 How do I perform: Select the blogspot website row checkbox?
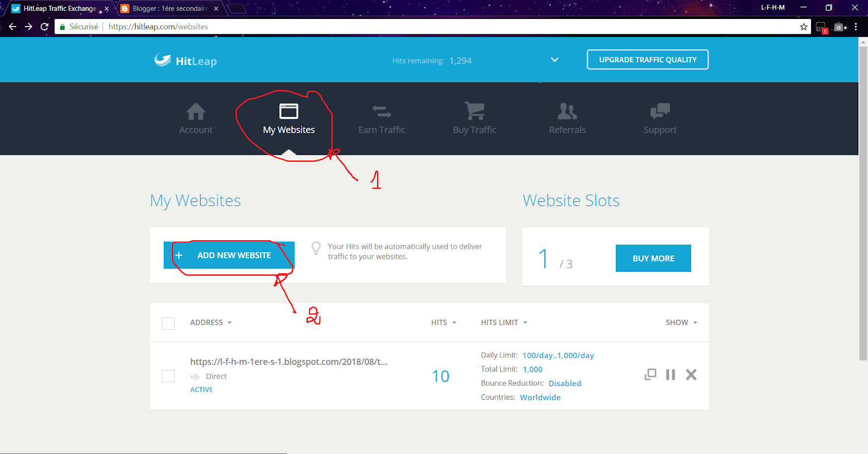pos(168,376)
